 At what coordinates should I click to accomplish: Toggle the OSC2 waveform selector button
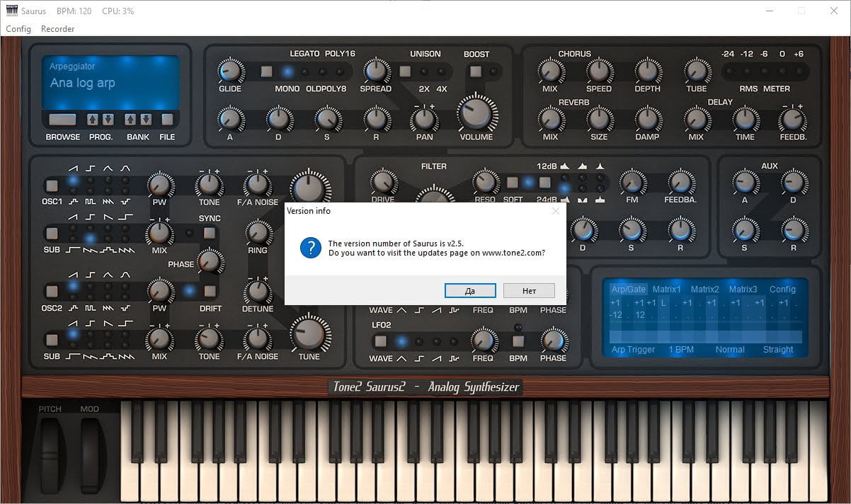(51, 291)
